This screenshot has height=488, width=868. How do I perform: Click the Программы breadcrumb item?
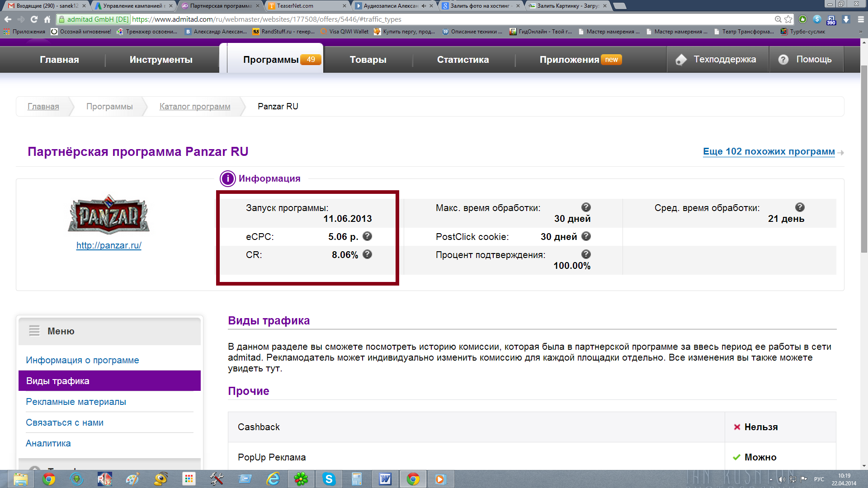(x=109, y=106)
